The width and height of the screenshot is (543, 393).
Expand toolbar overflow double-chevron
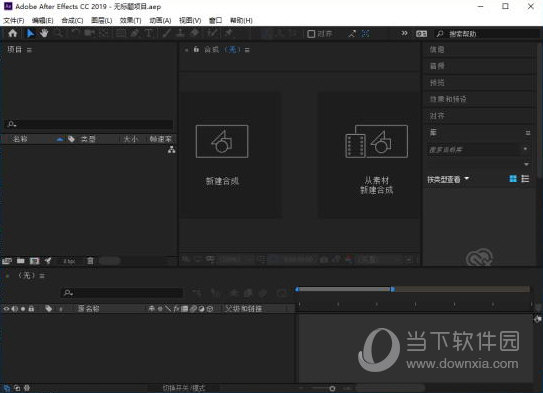coord(404,33)
